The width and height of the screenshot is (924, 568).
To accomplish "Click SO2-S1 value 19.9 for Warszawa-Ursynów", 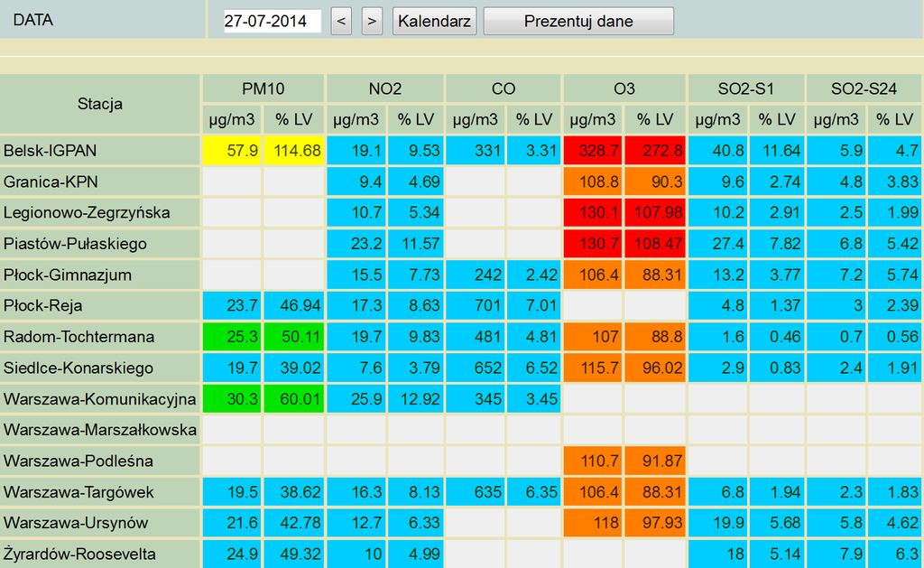I will [x=717, y=523].
